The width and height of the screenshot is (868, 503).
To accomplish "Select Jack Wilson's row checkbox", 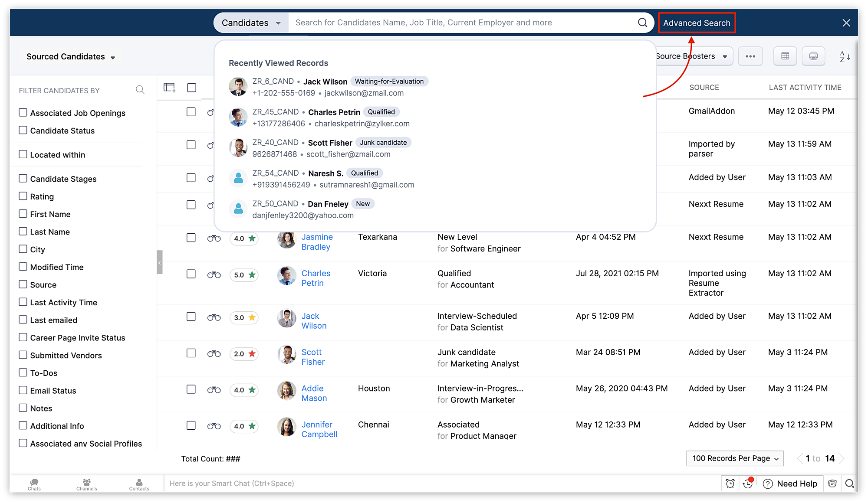I will click(191, 317).
